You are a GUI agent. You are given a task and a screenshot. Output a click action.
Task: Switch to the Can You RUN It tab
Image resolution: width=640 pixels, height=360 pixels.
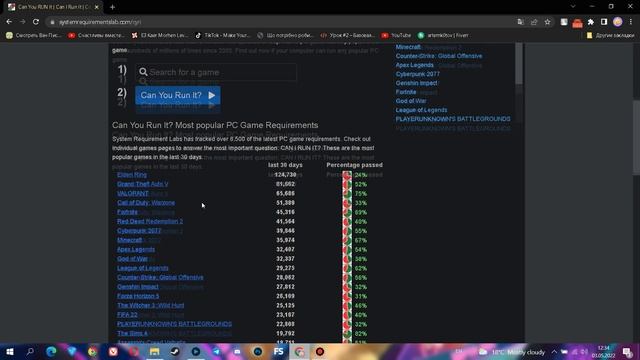53,7
